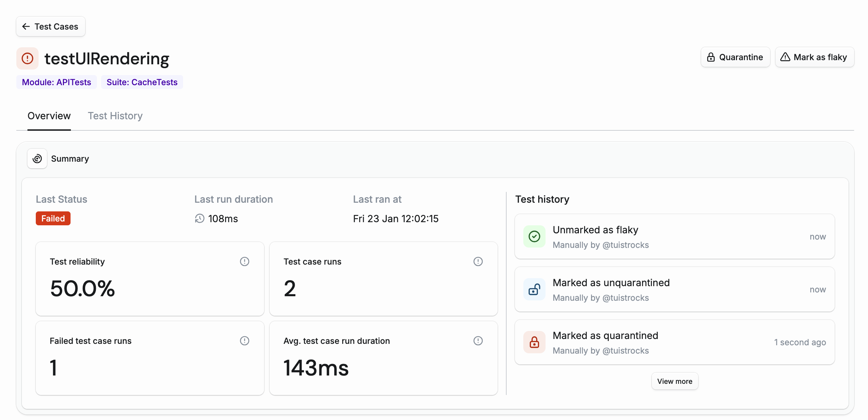This screenshot has height=420, width=868.
Task: Open the Suite: CacheTests badge
Action: coord(142,82)
